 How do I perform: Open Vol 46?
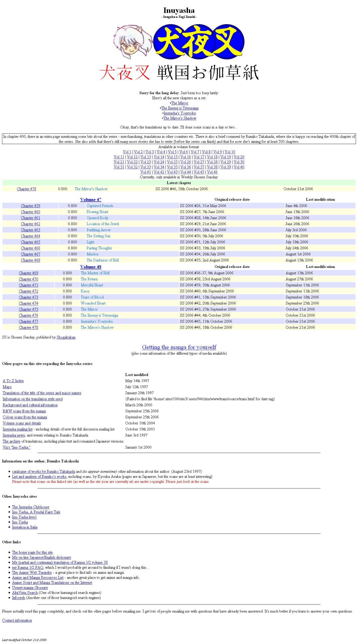coord(212,172)
